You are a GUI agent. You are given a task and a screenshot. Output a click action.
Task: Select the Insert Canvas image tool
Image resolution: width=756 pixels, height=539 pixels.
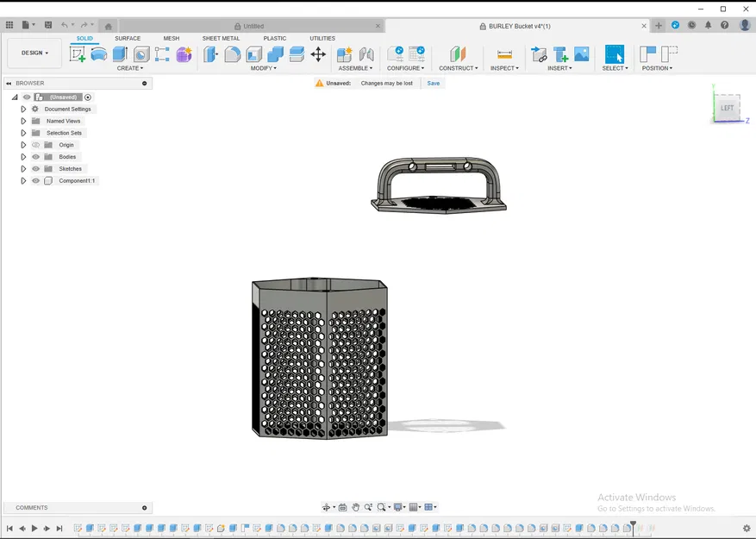pos(582,53)
